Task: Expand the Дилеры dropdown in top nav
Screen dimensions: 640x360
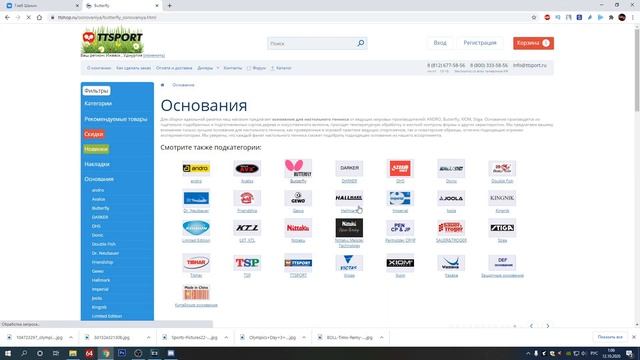Action: click(208, 68)
